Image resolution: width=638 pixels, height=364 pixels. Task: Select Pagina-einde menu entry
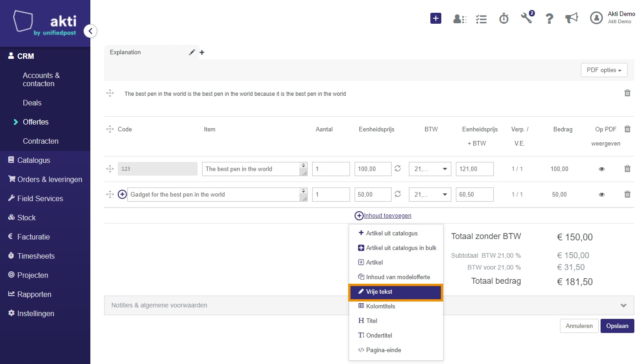point(396,350)
